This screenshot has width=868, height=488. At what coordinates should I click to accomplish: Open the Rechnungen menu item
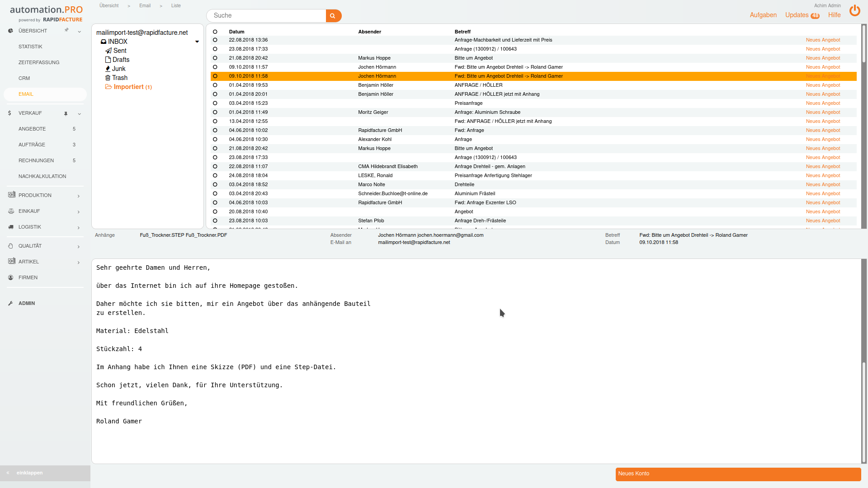36,160
